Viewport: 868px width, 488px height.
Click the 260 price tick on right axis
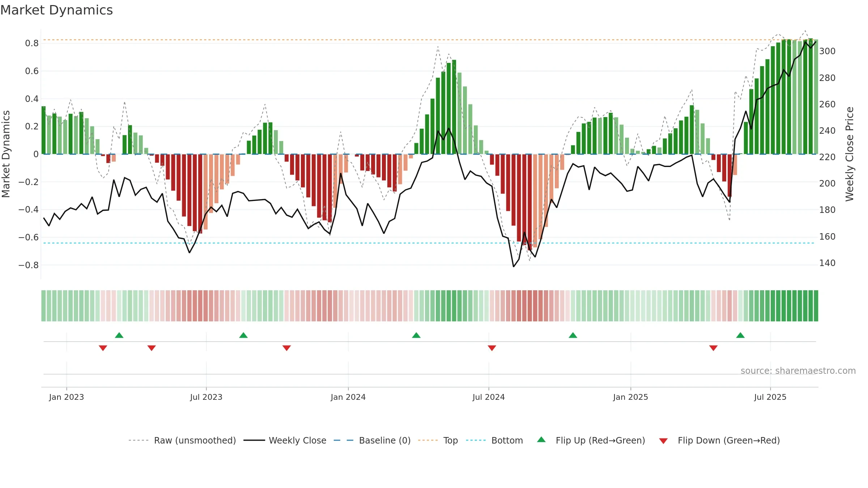(x=827, y=104)
